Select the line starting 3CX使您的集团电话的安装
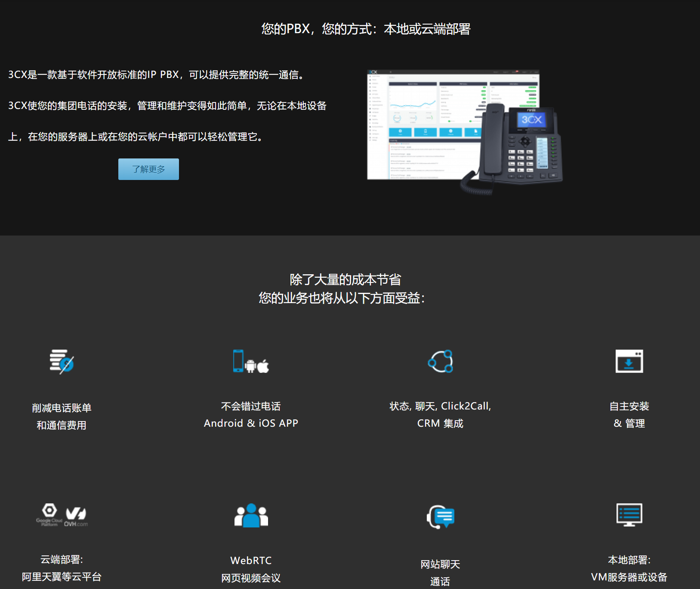 [167, 105]
